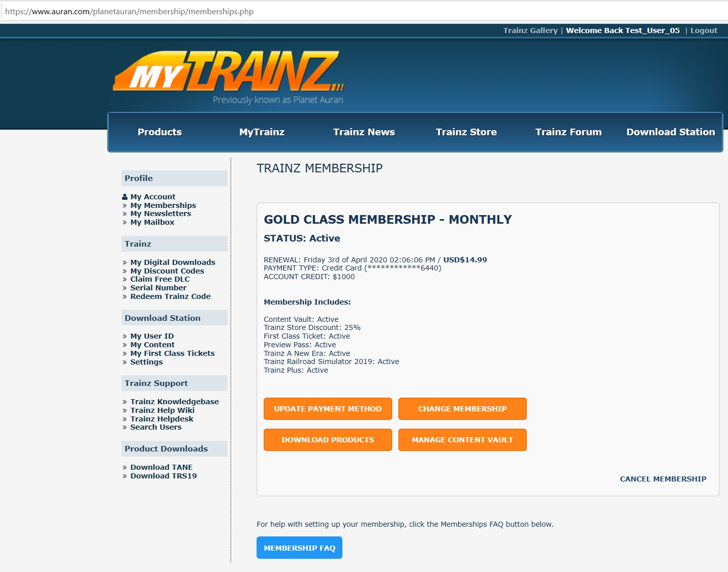Click the Trainz sidebar section header
Image resolution: width=728 pixels, height=572 pixels.
pos(174,244)
